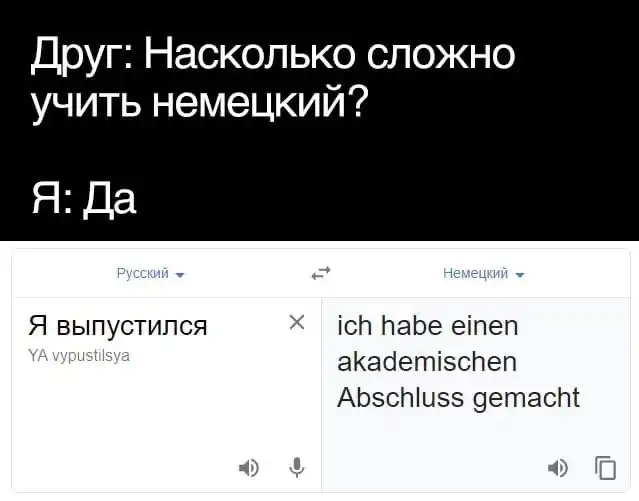This screenshot has height=501, width=639.
Task: Listen to the Russian source text
Action: pyautogui.click(x=249, y=467)
